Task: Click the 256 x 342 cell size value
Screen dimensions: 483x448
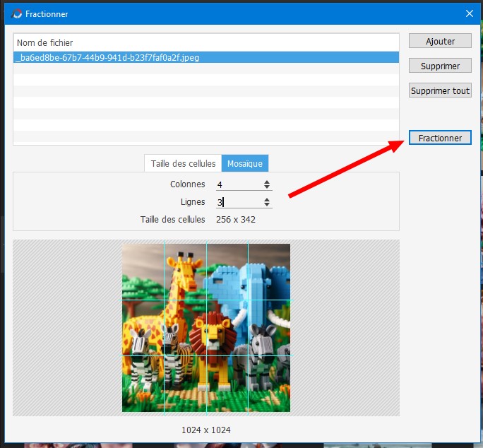Action: 236,220
